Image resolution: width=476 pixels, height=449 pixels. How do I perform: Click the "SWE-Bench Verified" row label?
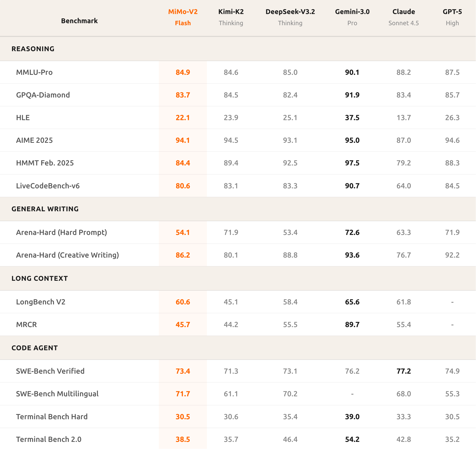click(50, 371)
